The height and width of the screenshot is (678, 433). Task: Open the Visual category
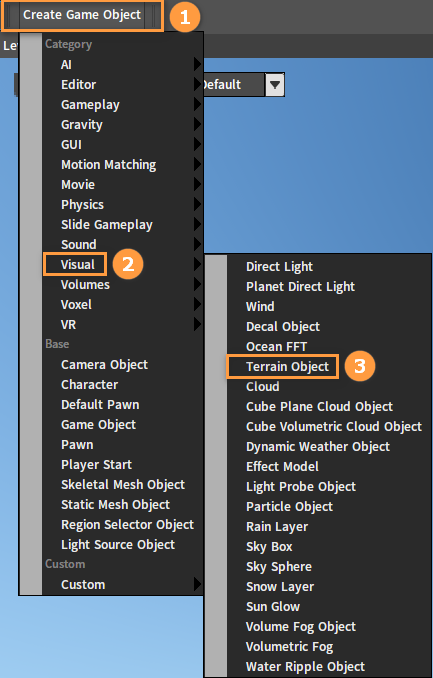pyautogui.click(x=77, y=264)
